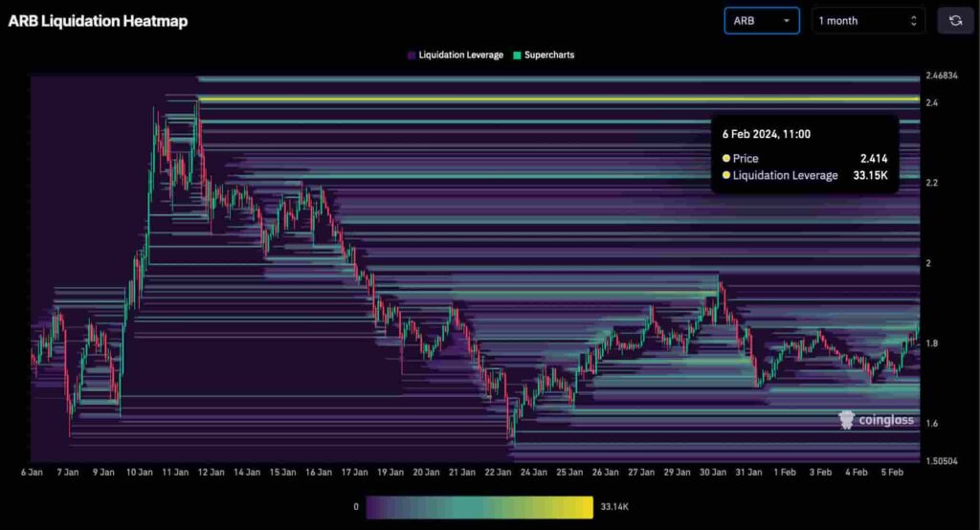Open the 1 month timeframe selector

tap(868, 20)
